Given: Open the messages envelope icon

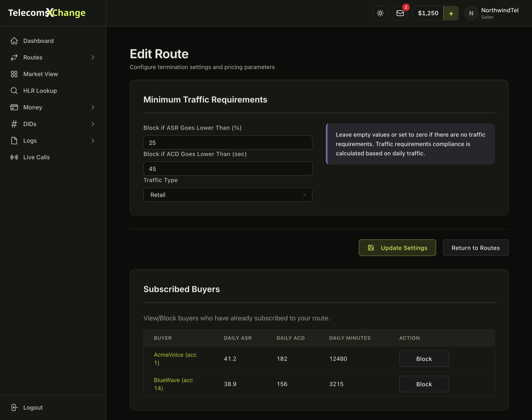Looking at the screenshot, I should point(400,13).
